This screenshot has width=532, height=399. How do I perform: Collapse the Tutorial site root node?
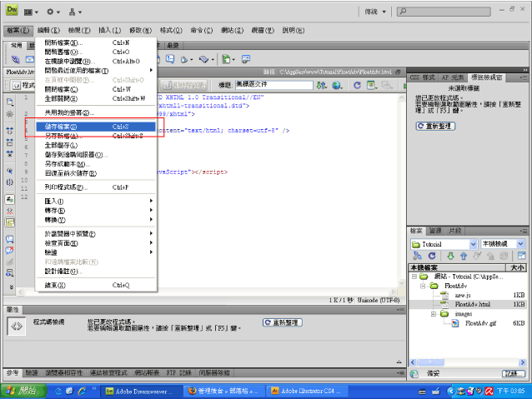point(414,277)
